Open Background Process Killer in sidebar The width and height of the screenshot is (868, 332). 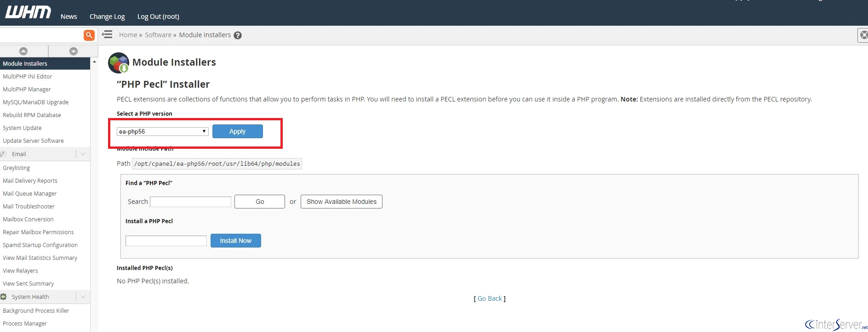(36, 311)
